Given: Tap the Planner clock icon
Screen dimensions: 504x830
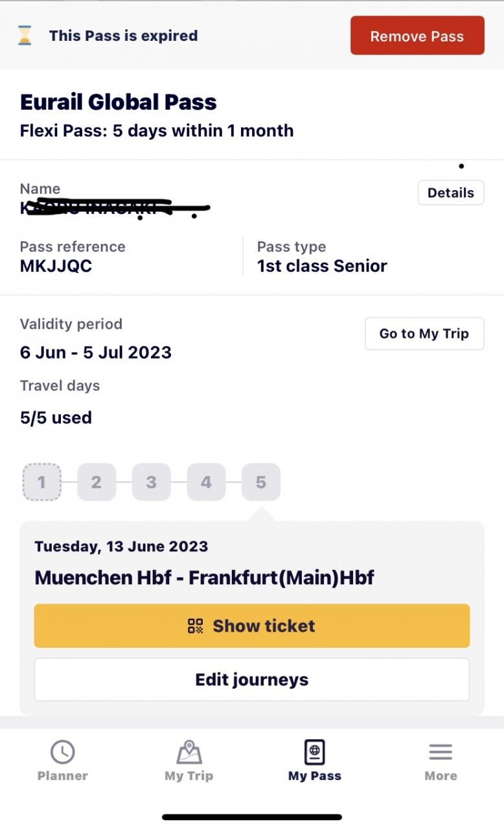Looking at the screenshot, I should pyautogui.click(x=63, y=752).
